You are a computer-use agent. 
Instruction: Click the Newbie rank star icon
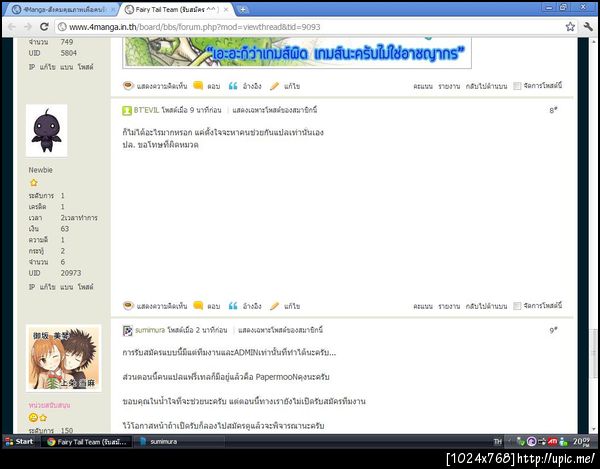coord(34,182)
